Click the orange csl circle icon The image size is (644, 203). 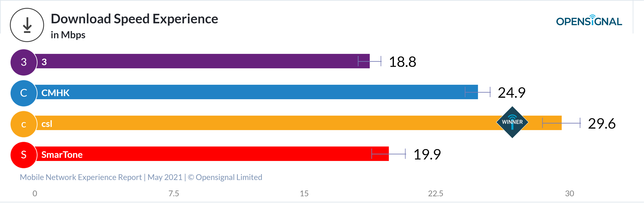click(x=24, y=124)
